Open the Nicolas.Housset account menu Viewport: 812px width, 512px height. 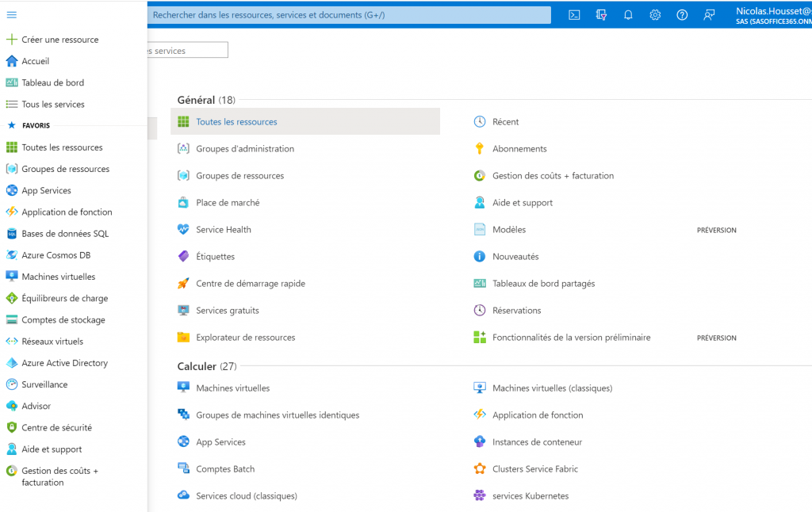[x=774, y=15]
